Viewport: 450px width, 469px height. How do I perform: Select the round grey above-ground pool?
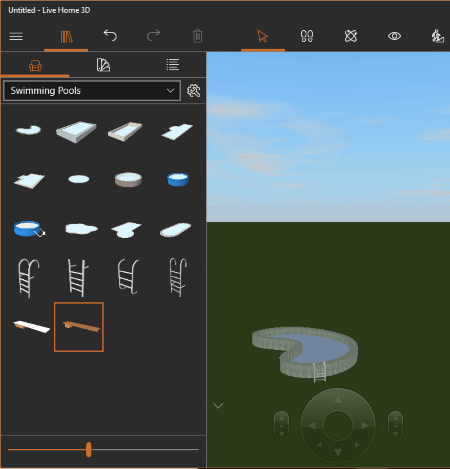point(128,179)
